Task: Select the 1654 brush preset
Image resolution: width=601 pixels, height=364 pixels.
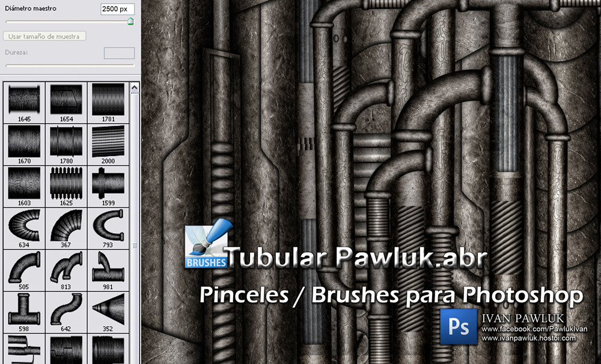Action: 66,102
